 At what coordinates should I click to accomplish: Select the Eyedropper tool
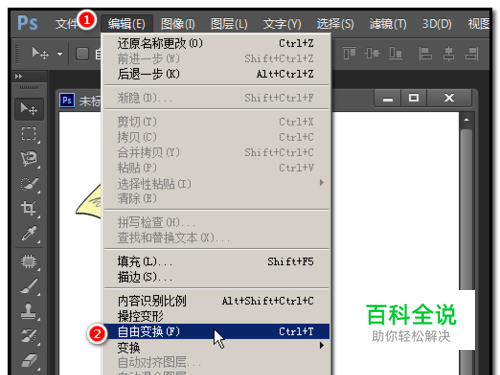point(29,233)
